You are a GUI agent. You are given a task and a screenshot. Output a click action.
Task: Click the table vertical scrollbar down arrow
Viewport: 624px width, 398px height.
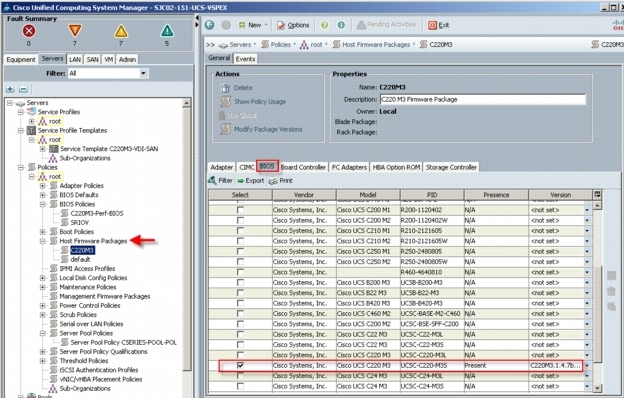point(597,388)
